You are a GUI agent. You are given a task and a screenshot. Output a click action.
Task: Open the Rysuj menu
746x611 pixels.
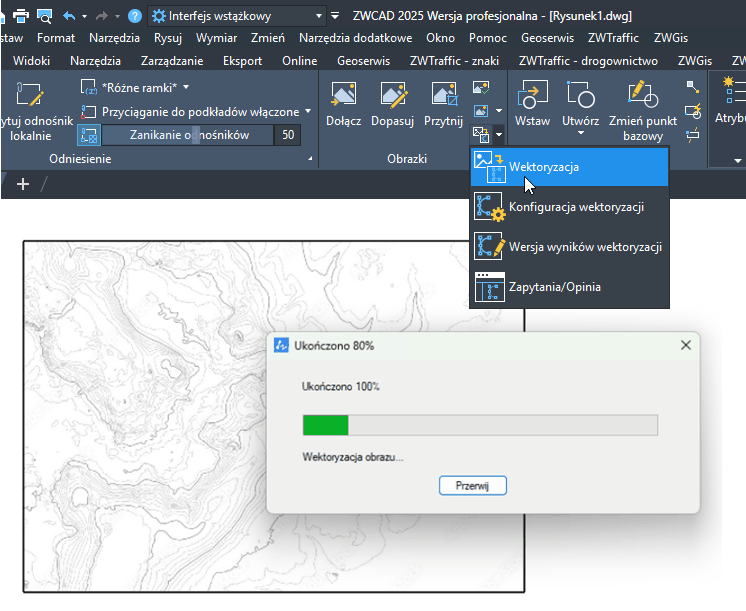point(168,38)
